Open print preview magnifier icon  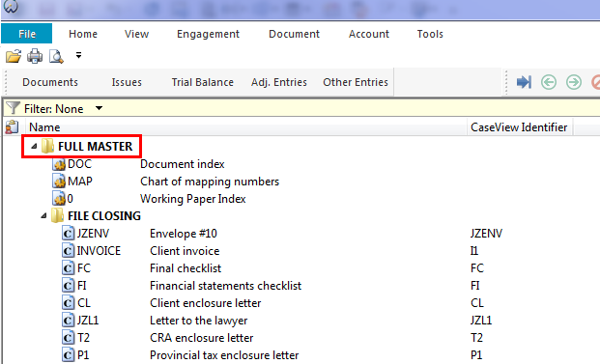[56, 56]
